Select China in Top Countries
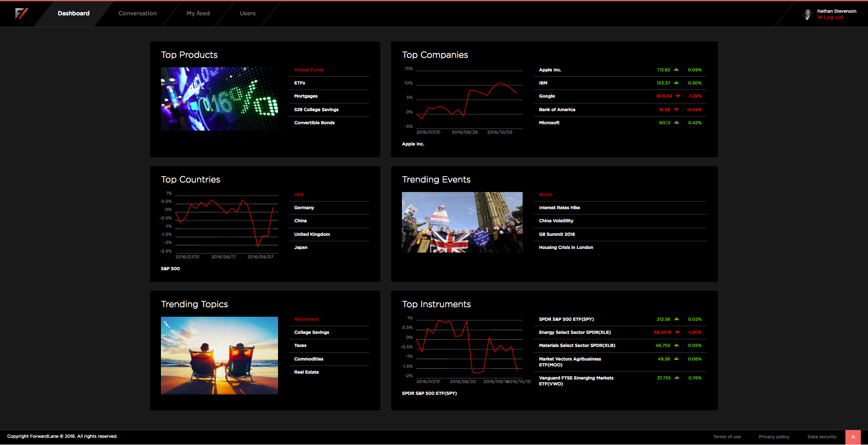The image size is (868, 445). (329, 221)
